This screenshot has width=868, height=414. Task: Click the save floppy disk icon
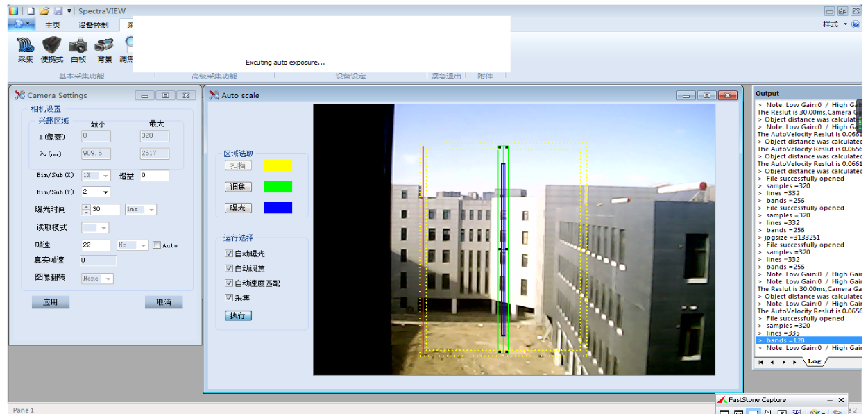pyautogui.click(x=58, y=11)
